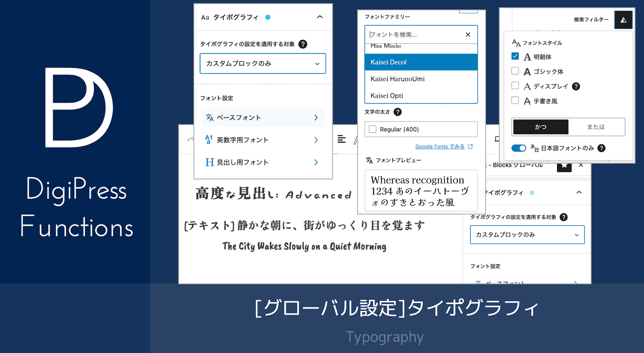This screenshot has width=644, height=353.
Task: Click the 見出し用フォント H icon
Action: 210,162
